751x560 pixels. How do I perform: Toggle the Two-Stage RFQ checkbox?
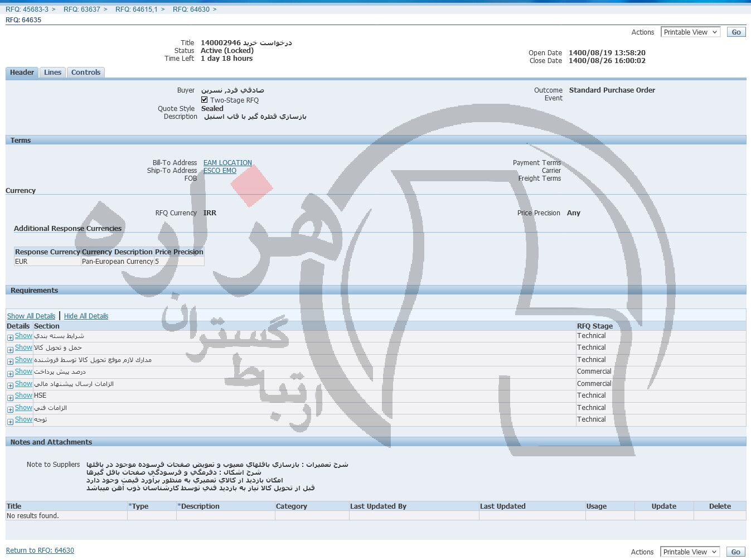click(x=205, y=100)
